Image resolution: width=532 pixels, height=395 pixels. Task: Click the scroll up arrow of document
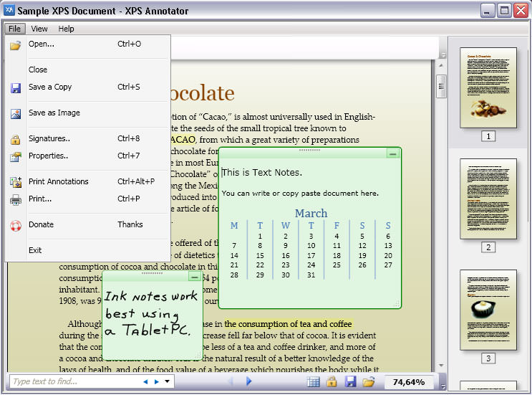(441, 65)
